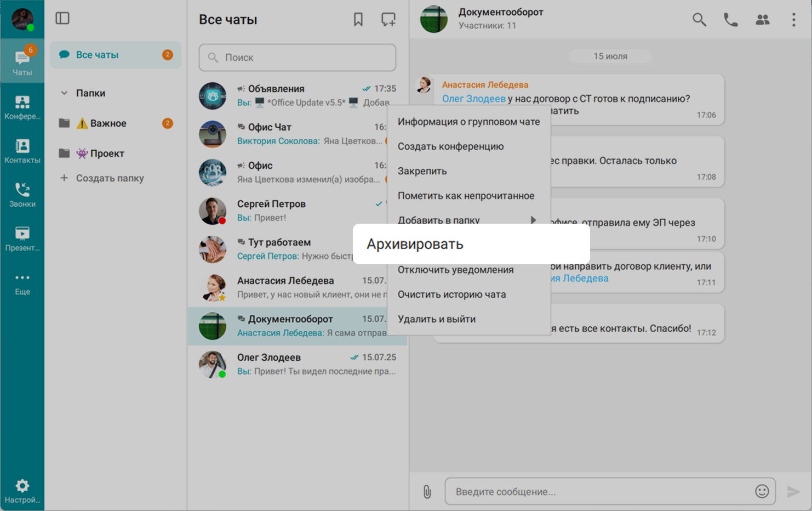Click Документооборот group avatar in header

tap(434, 19)
